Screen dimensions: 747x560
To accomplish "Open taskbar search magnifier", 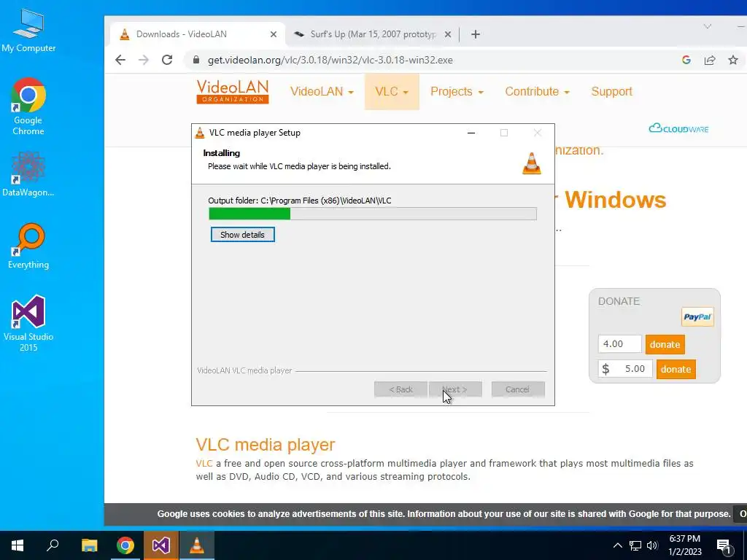I will coord(53,545).
